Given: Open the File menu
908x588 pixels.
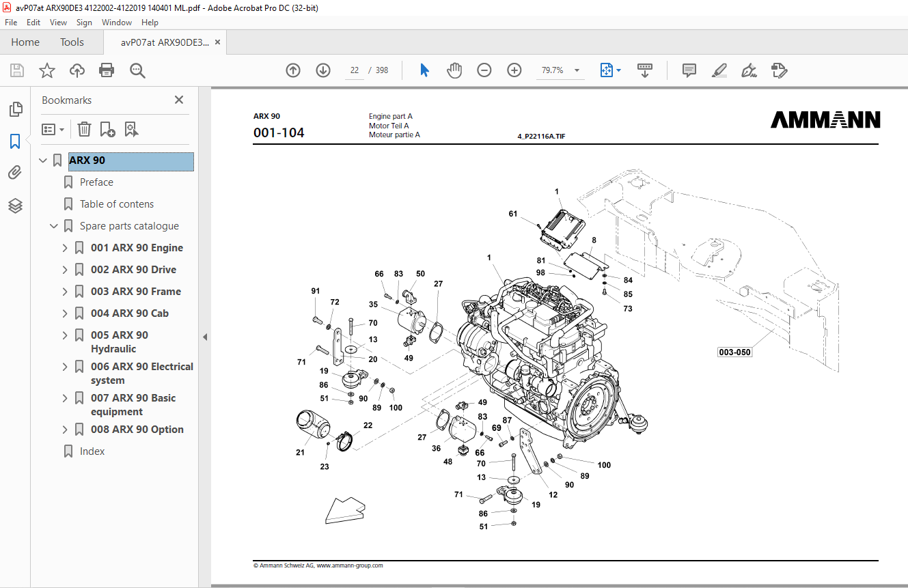Looking at the screenshot, I should 11,23.
